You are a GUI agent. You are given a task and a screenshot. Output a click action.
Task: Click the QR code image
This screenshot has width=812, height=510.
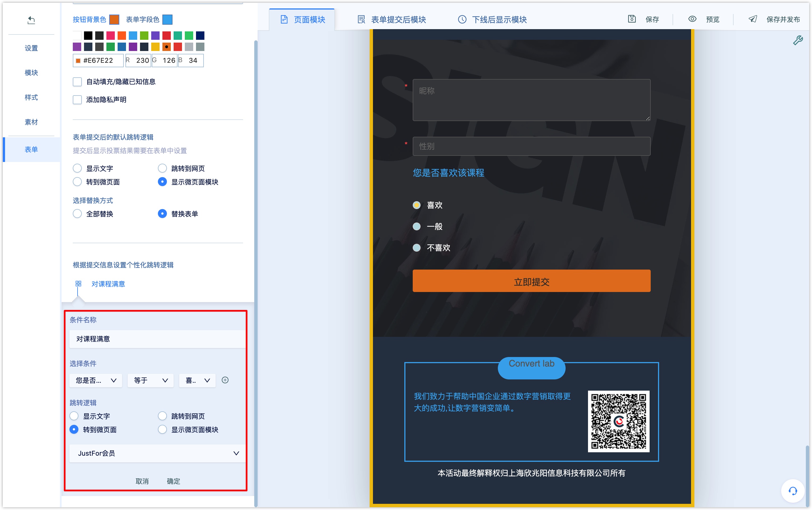tap(618, 421)
